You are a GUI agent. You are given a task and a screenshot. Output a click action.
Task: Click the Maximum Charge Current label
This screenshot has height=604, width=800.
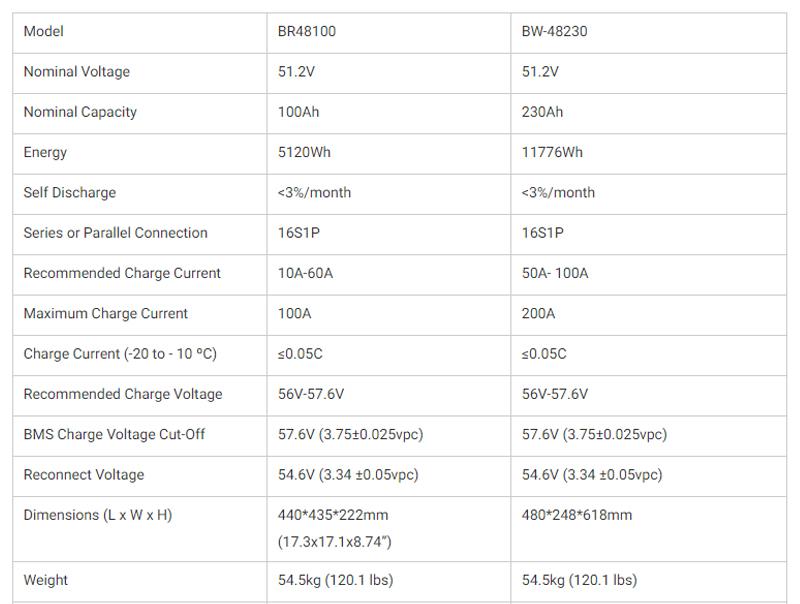(x=106, y=313)
